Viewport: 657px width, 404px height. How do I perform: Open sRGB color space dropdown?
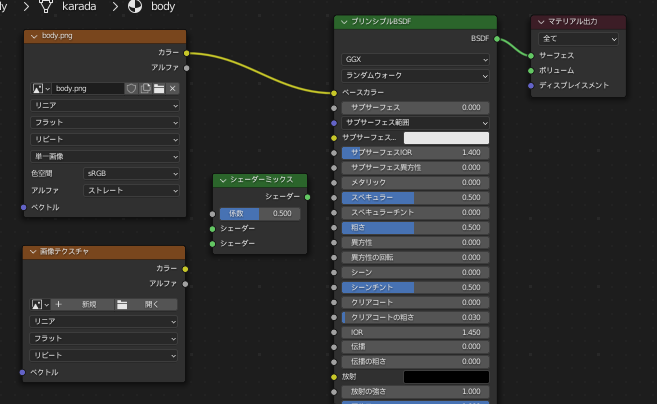coord(131,174)
